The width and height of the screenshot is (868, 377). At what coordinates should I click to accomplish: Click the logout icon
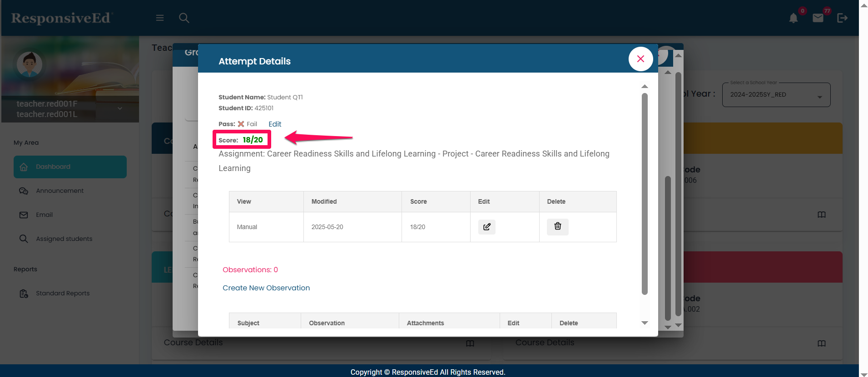pyautogui.click(x=842, y=18)
